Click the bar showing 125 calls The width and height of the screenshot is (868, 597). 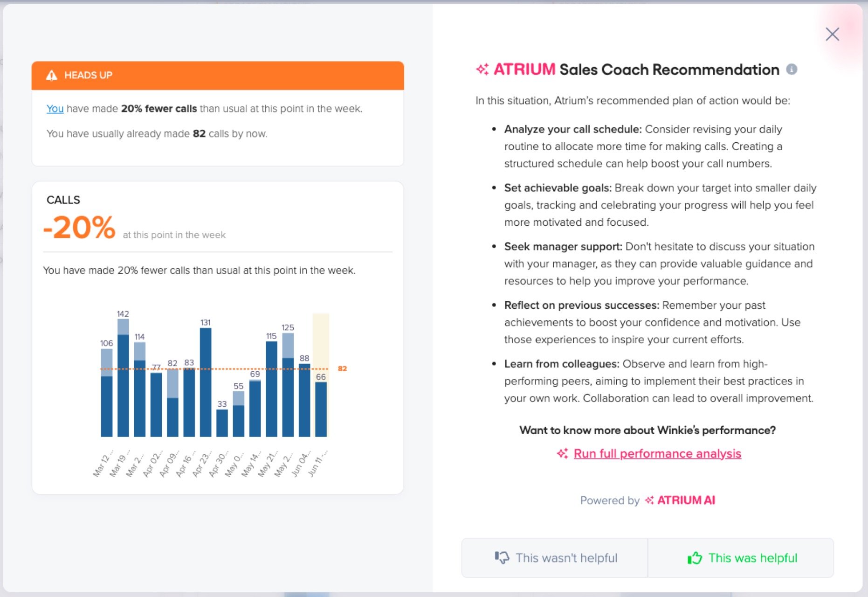pos(288,387)
